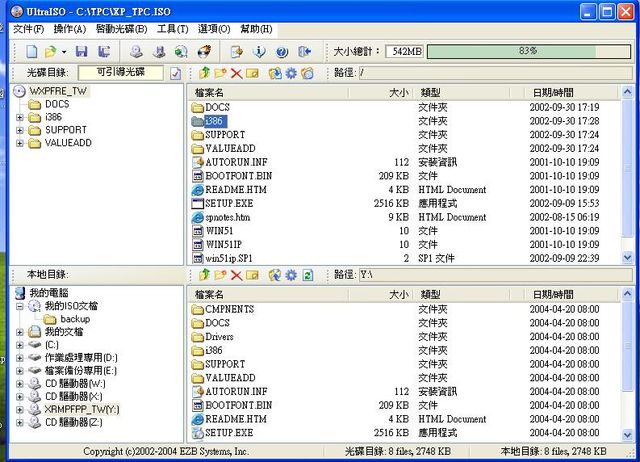Screen dimensions: 640x462
Task: Click the blue info Properties icon
Action: click(259, 51)
